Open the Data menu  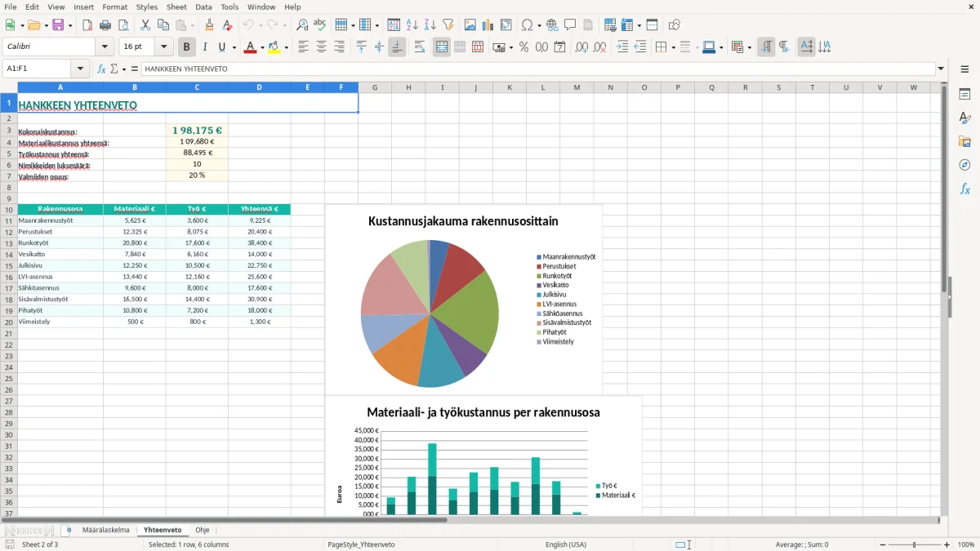[x=203, y=7]
